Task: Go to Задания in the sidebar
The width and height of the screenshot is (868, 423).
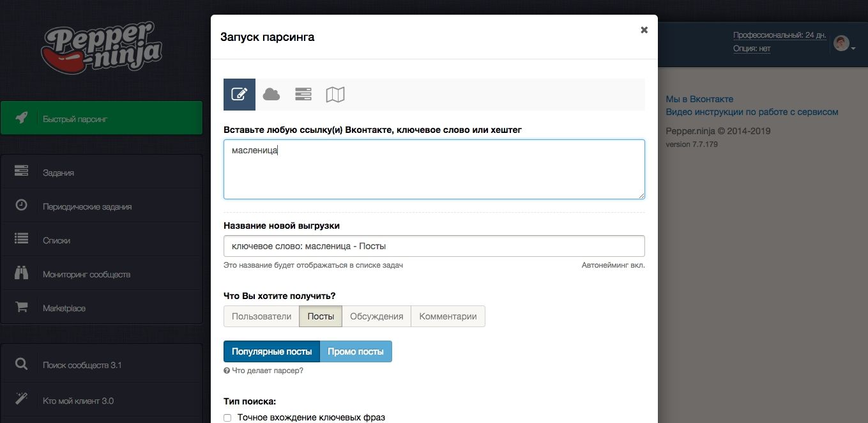Action: (102, 173)
